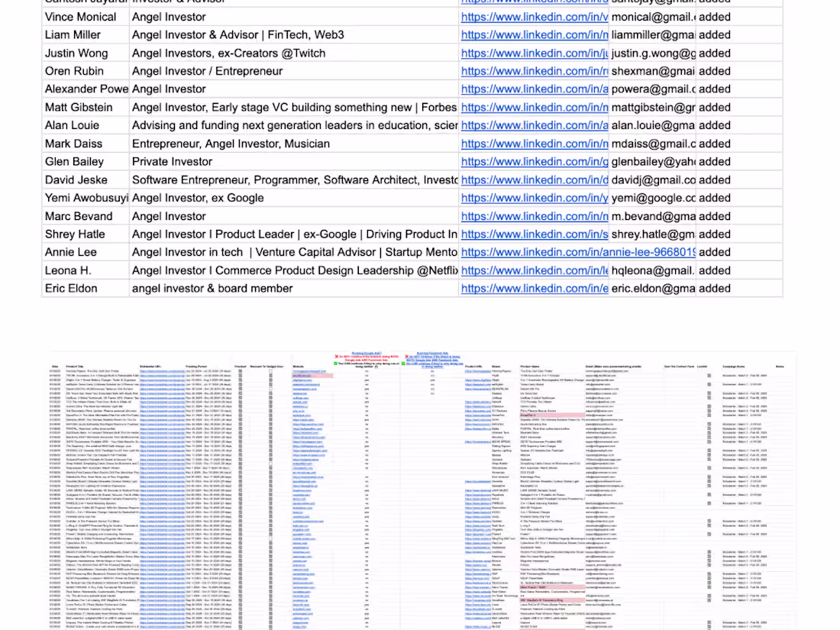Select the 'Eric Eldon' name cell
Viewport: 840px width, 630px height.
86,289
